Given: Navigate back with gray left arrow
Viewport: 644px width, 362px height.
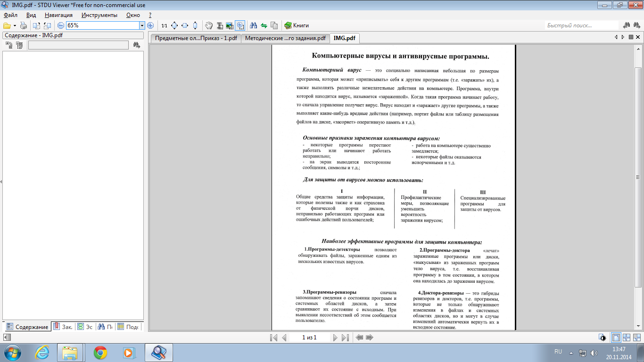Looking at the screenshot, I should point(360,337).
